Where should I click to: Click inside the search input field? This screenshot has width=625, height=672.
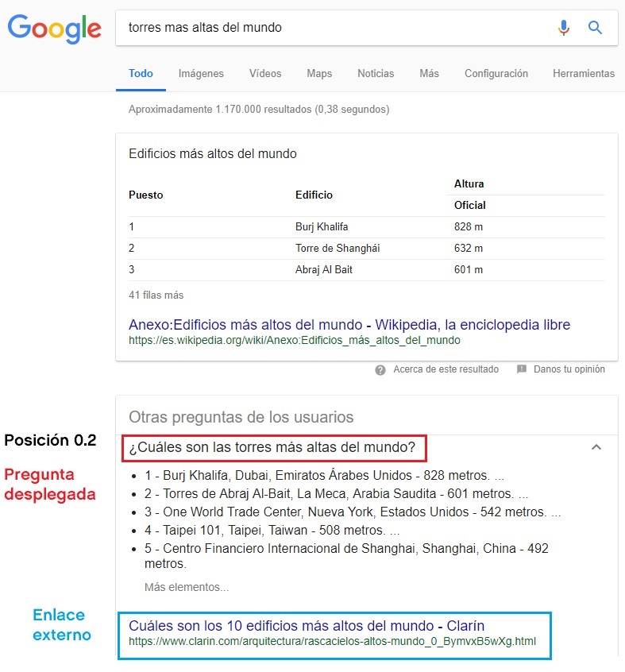pyautogui.click(x=318, y=27)
